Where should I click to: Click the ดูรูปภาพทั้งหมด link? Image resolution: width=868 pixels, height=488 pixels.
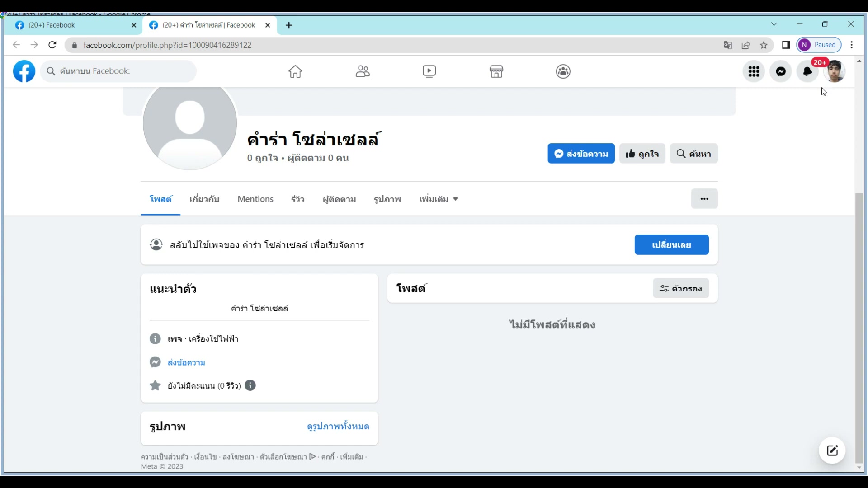coord(338,427)
